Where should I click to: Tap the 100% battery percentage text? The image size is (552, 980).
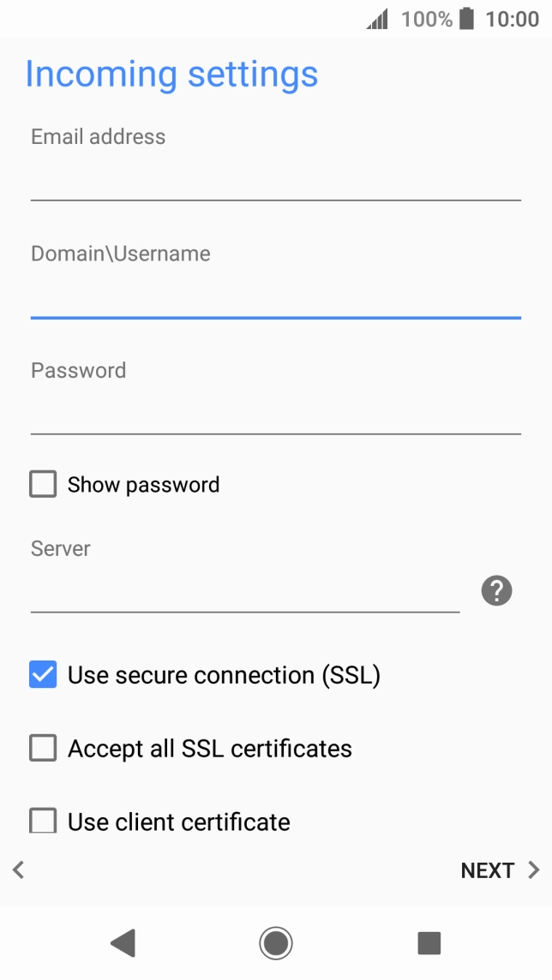(x=426, y=19)
